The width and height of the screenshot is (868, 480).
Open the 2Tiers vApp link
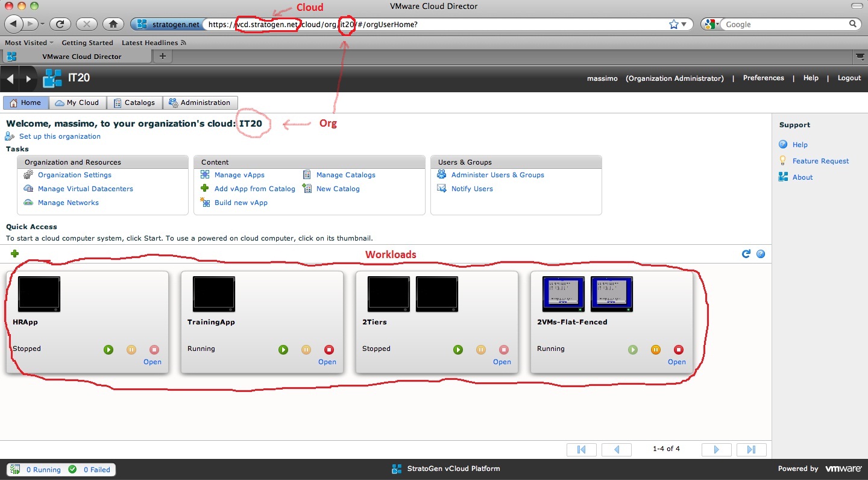coord(502,362)
